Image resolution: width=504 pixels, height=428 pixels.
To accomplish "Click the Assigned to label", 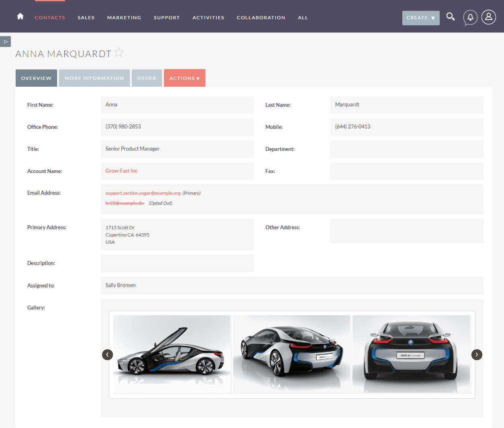I will (x=41, y=286).
